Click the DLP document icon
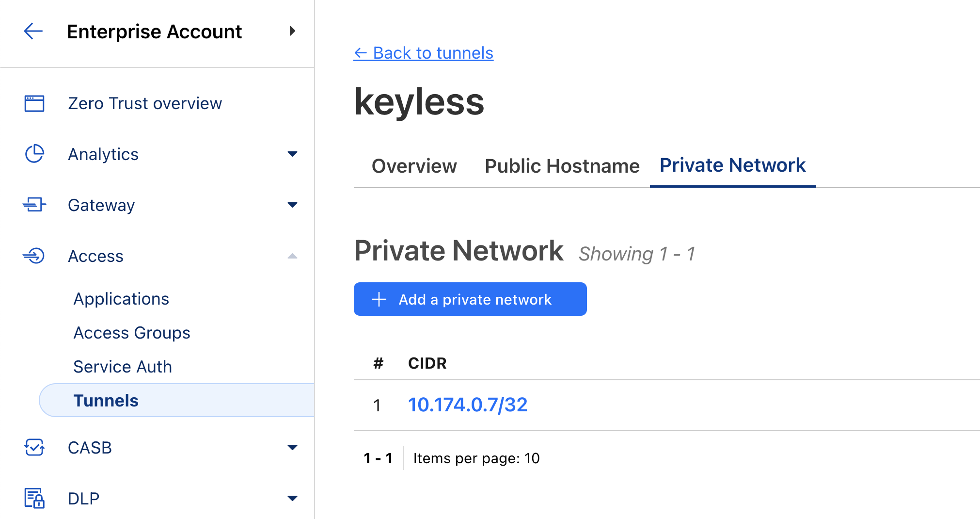Screen dimensions: 980x519 [x=33, y=498]
